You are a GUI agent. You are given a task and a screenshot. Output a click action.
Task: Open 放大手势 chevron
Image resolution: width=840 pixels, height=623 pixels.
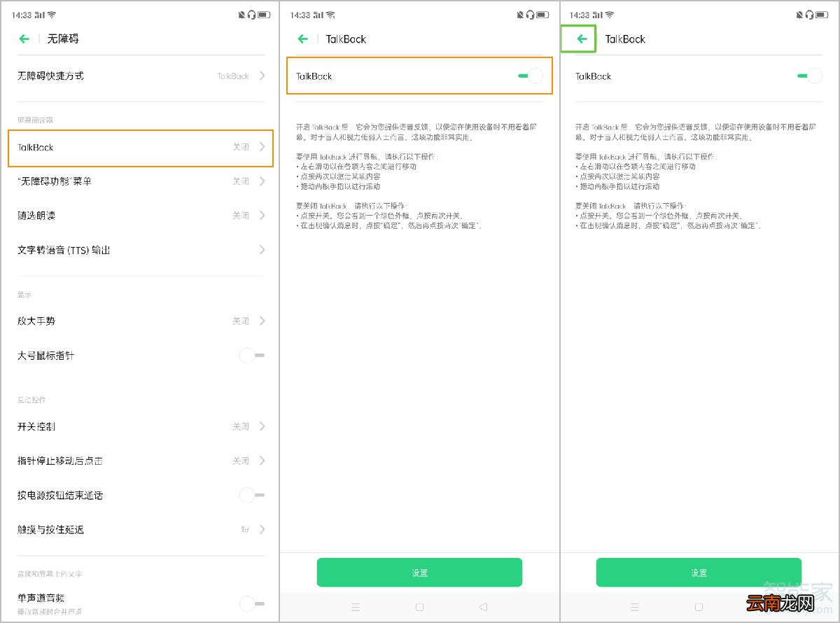point(262,321)
